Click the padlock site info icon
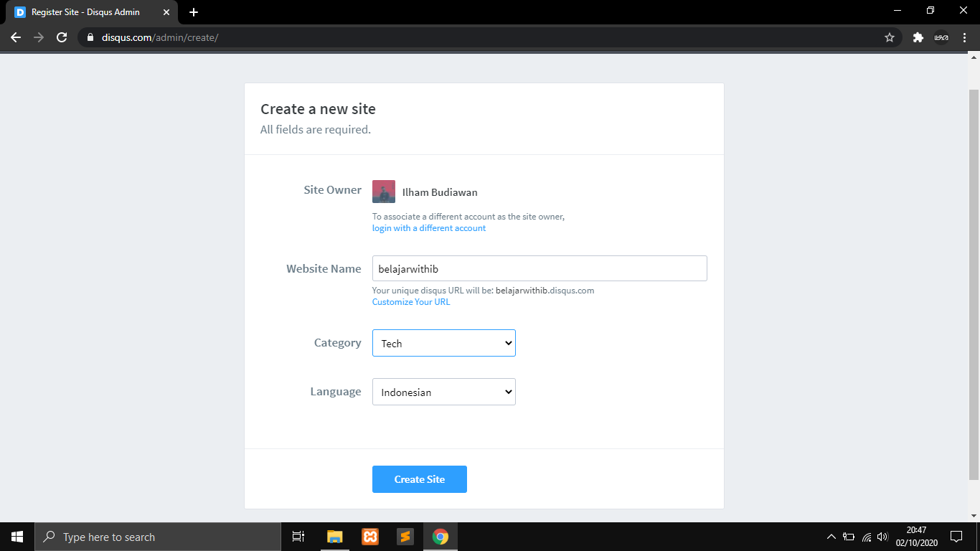This screenshot has height=551, width=980. pos(90,37)
